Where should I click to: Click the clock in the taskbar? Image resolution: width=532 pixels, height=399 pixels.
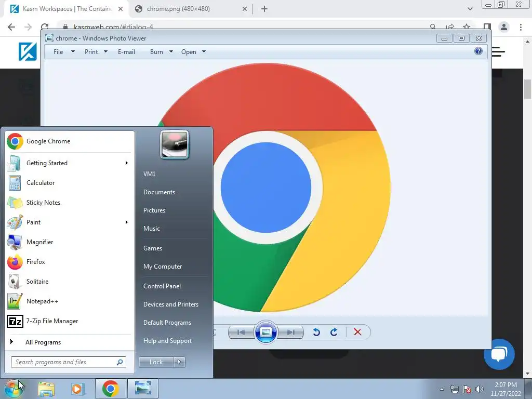click(x=506, y=389)
